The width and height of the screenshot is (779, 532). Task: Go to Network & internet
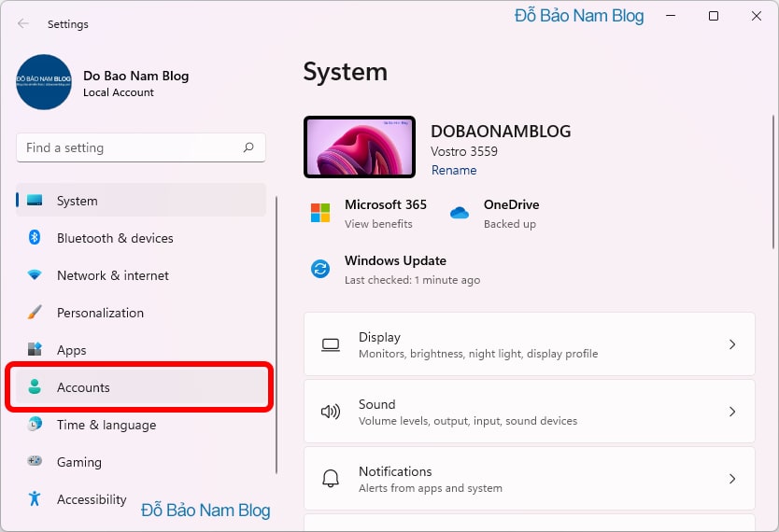click(141, 275)
